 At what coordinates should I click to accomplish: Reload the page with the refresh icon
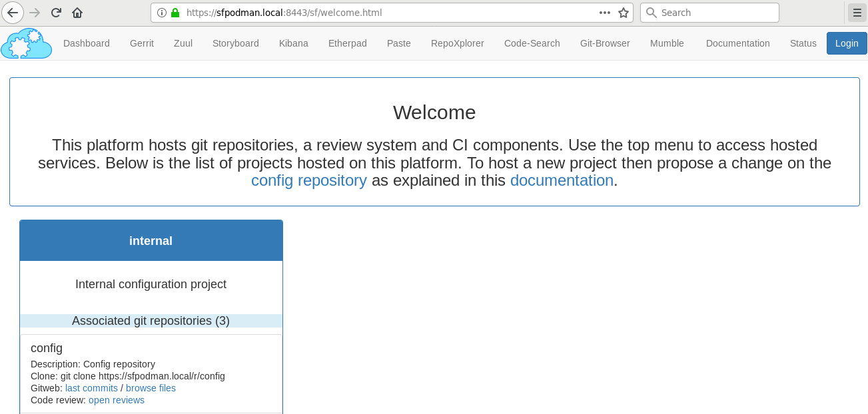click(56, 13)
